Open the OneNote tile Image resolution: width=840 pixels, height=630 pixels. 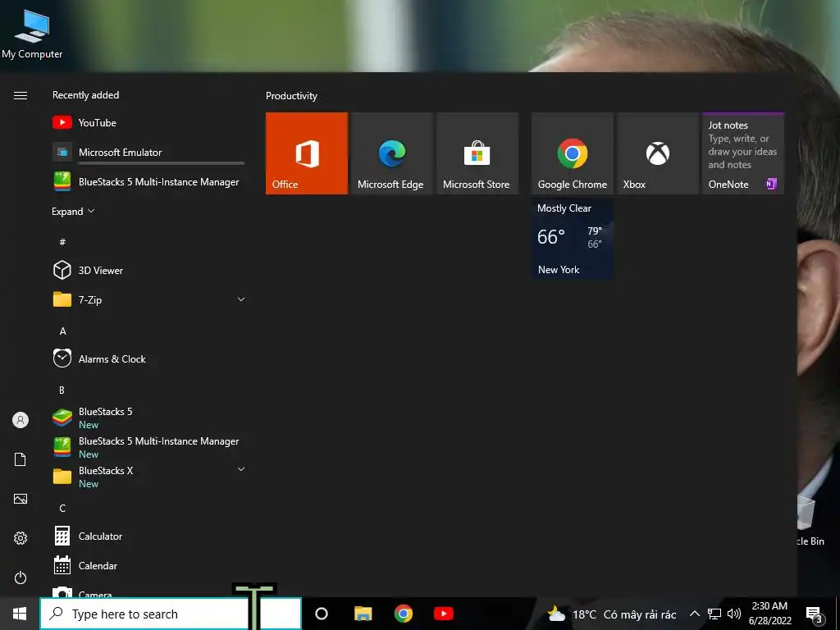pos(743,153)
